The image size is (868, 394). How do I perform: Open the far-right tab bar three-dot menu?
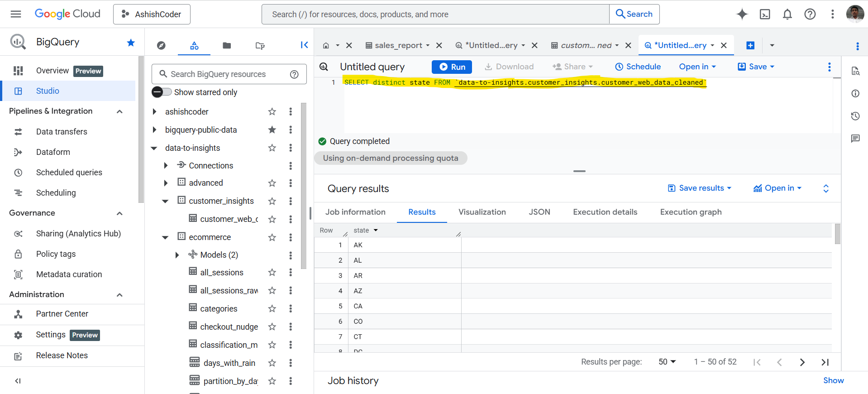tap(857, 46)
